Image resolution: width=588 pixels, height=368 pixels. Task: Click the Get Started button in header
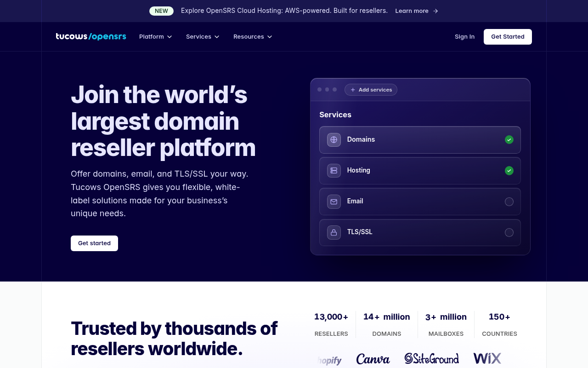pos(508,37)
